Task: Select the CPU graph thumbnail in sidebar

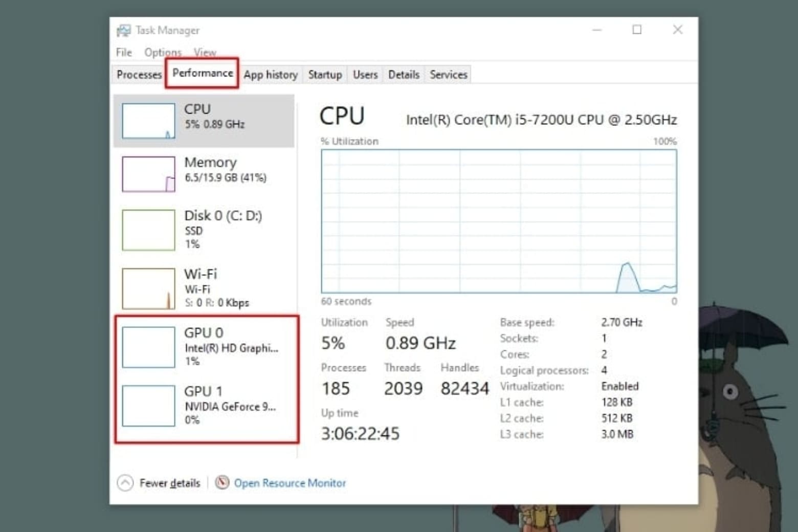Action: [x=147, y=120]
